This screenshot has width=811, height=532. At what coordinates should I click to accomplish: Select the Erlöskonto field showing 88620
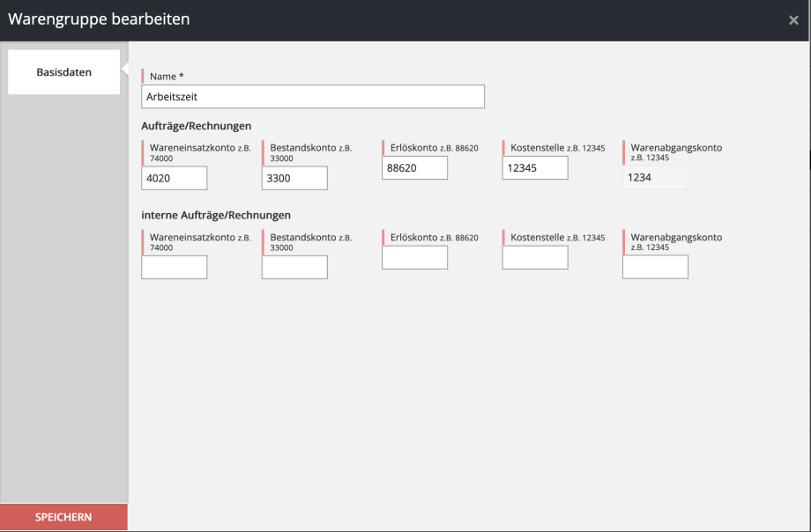[x=414, y=168]
